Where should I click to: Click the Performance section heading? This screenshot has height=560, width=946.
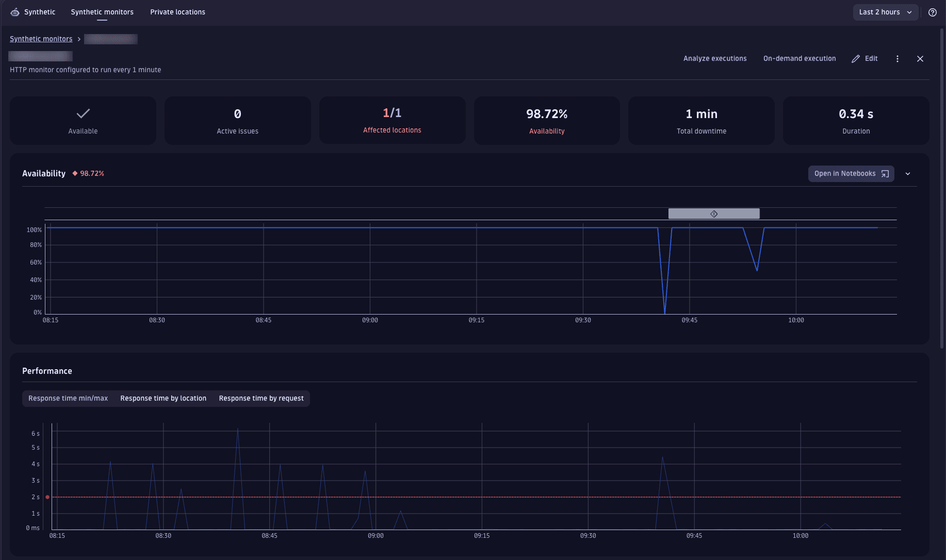[47, 371]
